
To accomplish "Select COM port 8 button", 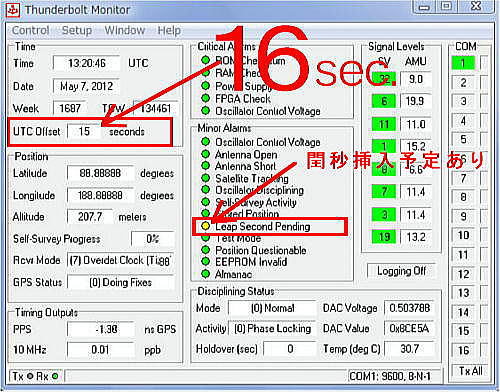I will tap(463, 197).
